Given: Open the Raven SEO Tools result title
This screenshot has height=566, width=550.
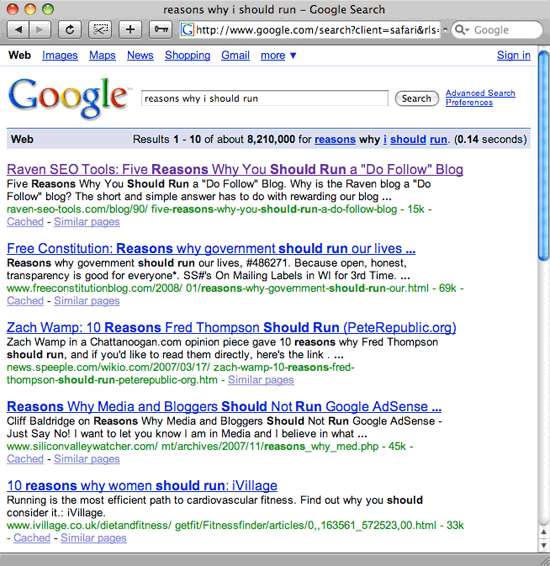Looking at the screenshot, I should coord(235,169).
